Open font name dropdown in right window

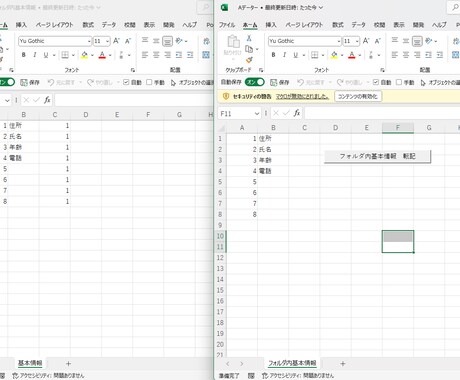(339, 41)
